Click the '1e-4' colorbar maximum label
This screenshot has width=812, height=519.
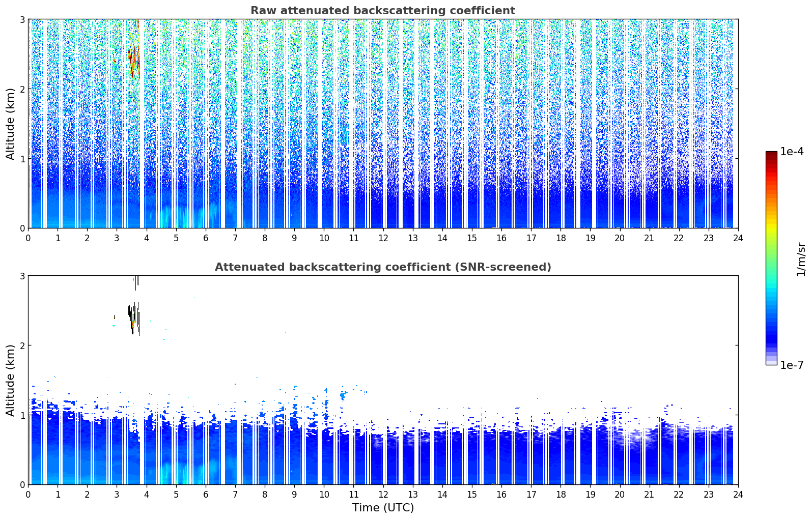[x=792, y=152]
